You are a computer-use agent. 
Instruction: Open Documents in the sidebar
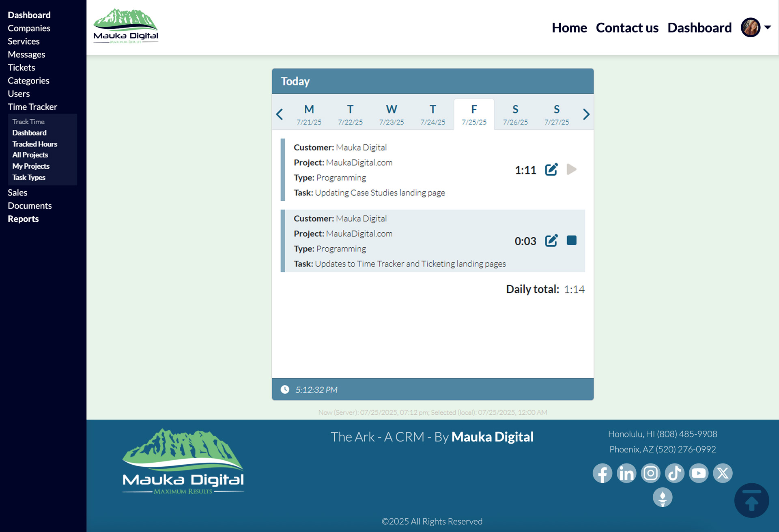30,206
